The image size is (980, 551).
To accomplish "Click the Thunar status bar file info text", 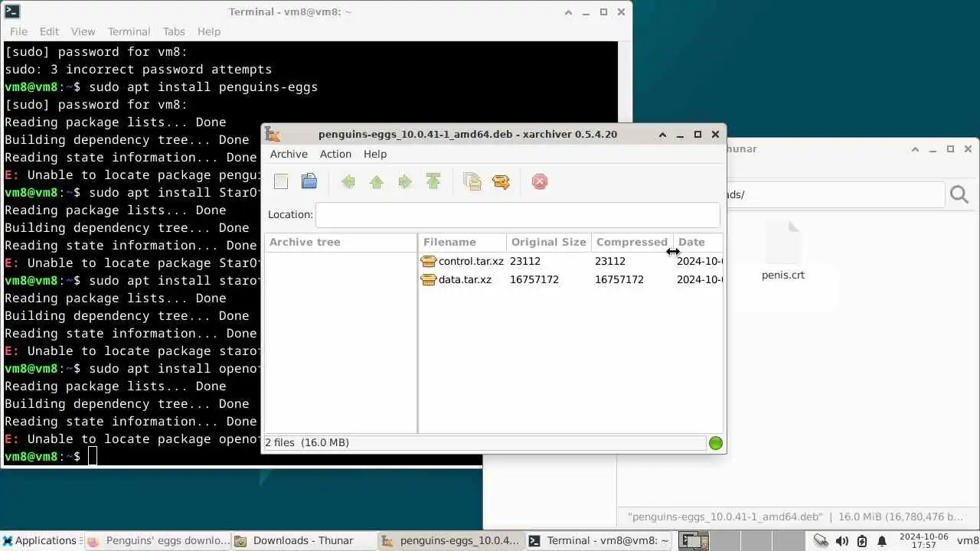I will coord(795,517).
